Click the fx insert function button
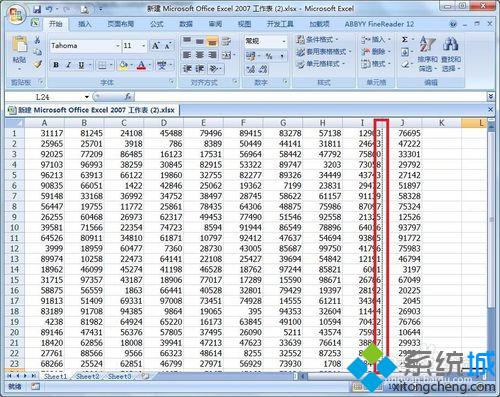The image size is (500, 397). tap(128, 97)
